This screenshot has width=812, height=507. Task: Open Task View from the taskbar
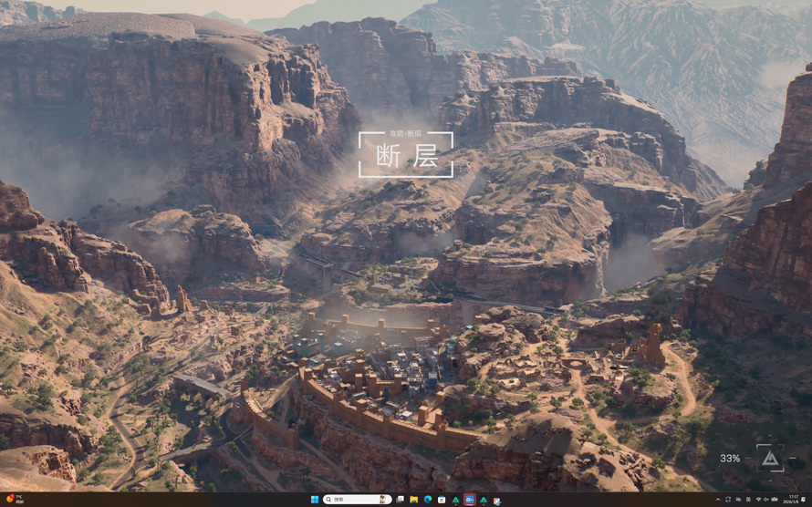click(400, 500)
